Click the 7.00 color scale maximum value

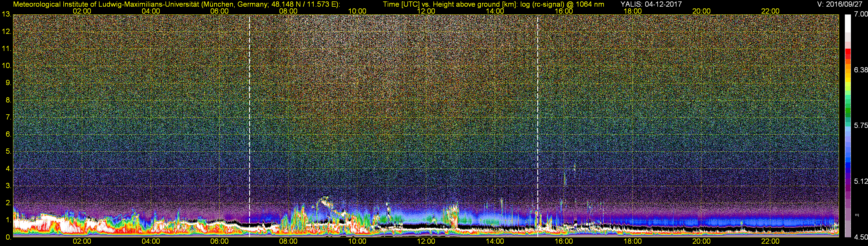(x=860, y=14)
